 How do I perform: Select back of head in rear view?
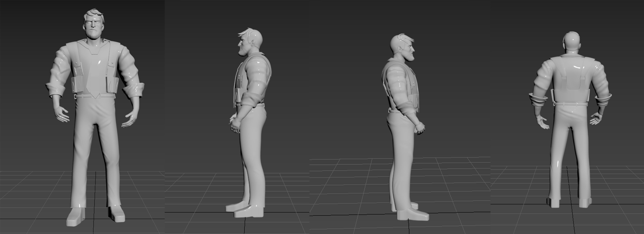572,41
